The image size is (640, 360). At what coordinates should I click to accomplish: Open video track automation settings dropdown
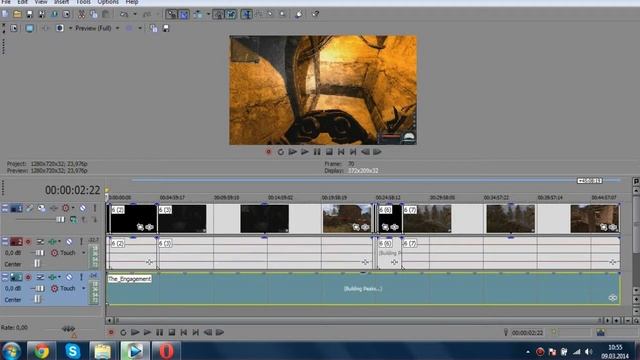(x=73, y=208)
